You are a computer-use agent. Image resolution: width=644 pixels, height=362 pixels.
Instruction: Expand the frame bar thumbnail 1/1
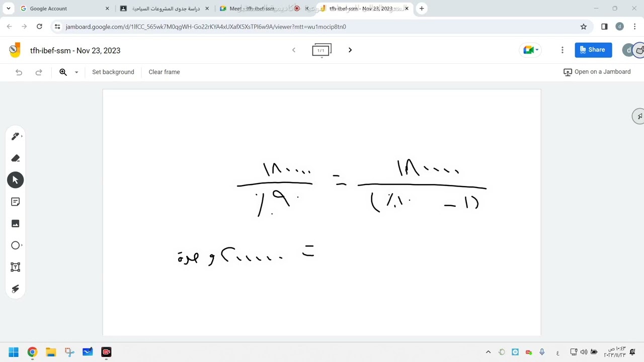[321, 50]
